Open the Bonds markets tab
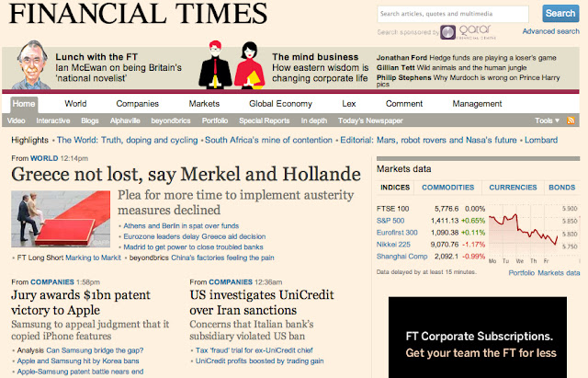 coord(561,188)
